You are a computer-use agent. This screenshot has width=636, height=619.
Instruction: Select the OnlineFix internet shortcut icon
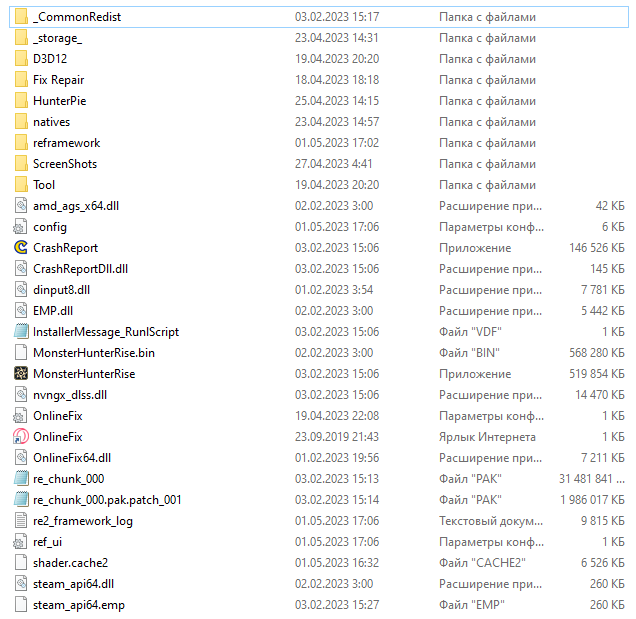click(21, 436)
